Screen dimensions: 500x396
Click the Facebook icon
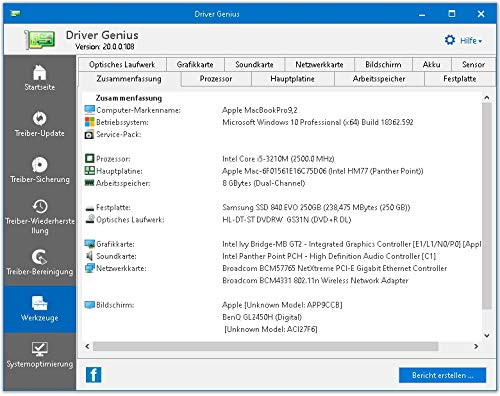(x=94, y=375)
